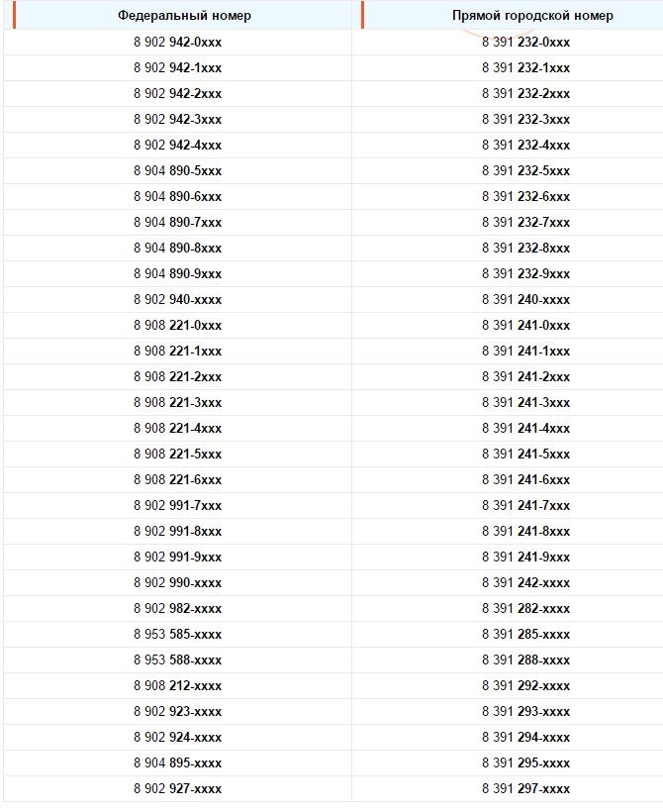Image resolution: width=663 pixels, height=812 pixels.
Task: Click federal number 8 902 942-4xxx
Action: coord(178,146)
